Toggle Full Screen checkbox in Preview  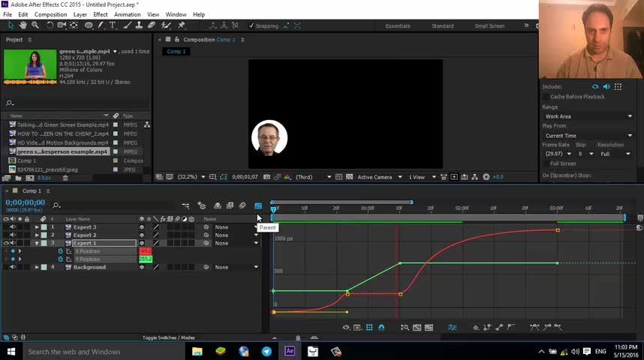point(546,163)
